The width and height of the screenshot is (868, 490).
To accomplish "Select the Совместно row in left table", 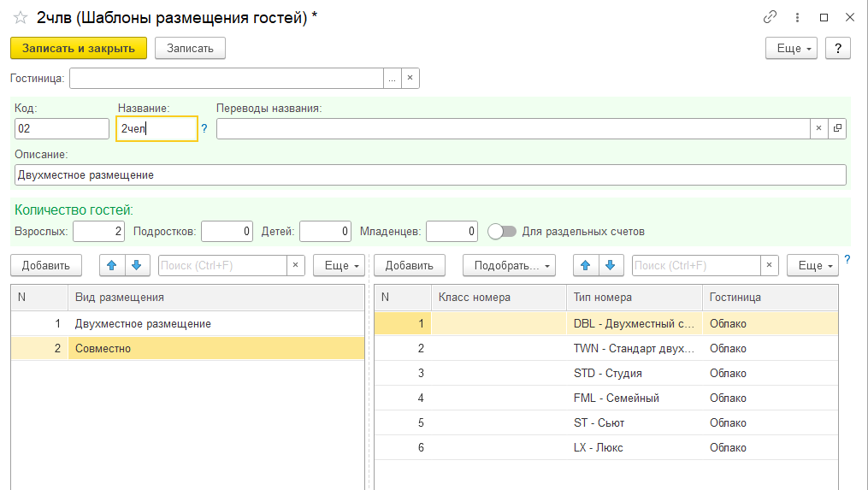I will click(214, 348).
